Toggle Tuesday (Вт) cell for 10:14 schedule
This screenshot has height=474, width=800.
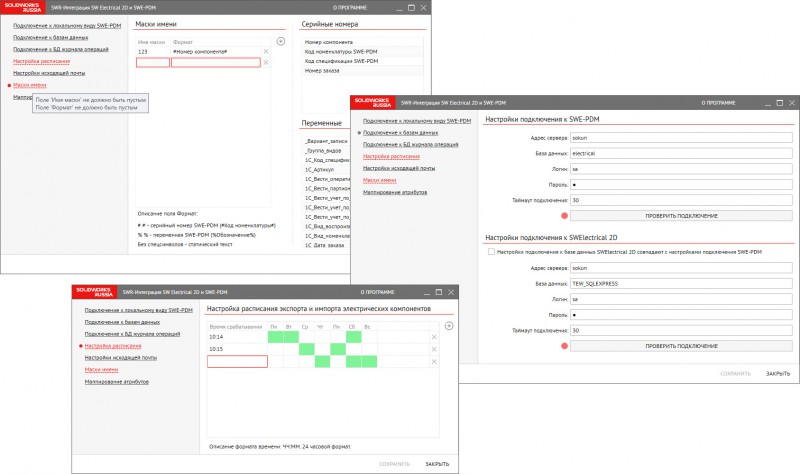(x=291, y=337)
